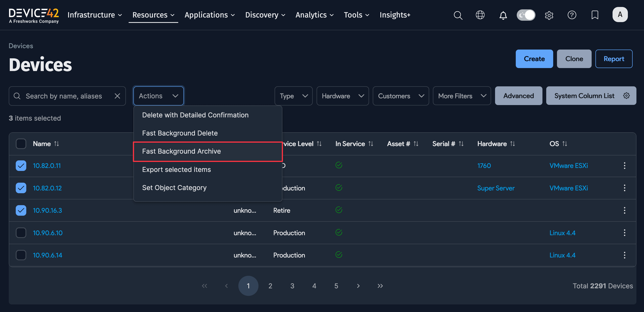The width and height of the screenshot is (644, 312).
Task: Check the select-all checkbox in the header
Action: (x=21, y=144)
